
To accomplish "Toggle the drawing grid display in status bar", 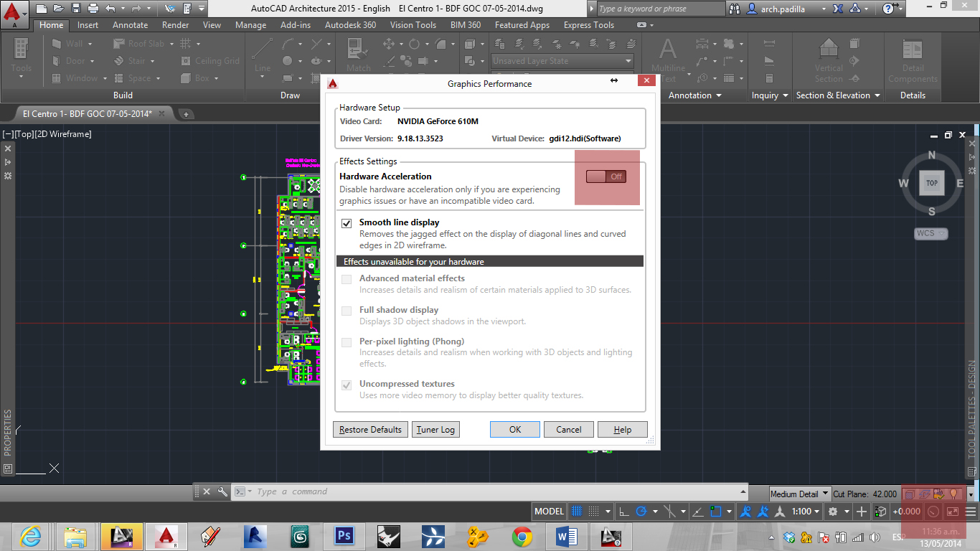I will click(x=578, y=511).
